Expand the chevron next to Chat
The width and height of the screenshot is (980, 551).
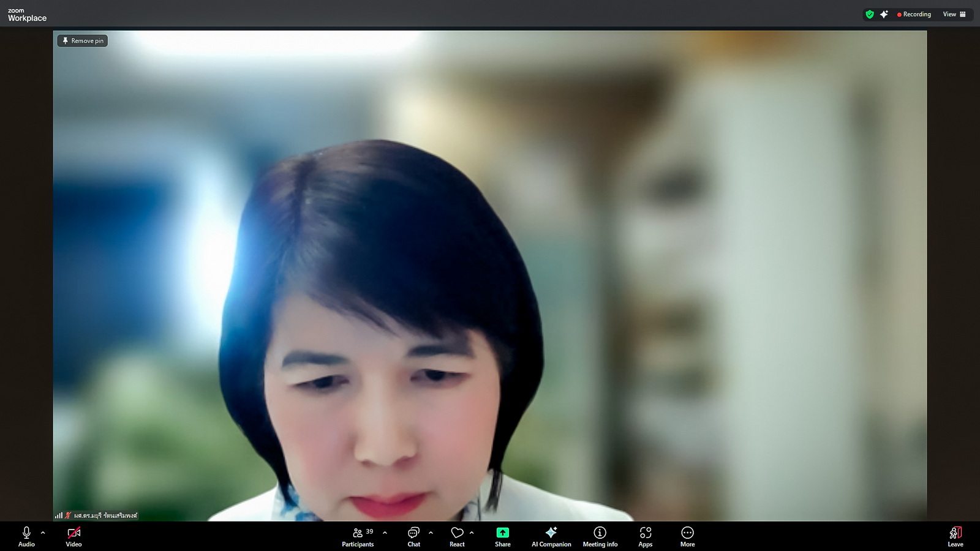431,533
